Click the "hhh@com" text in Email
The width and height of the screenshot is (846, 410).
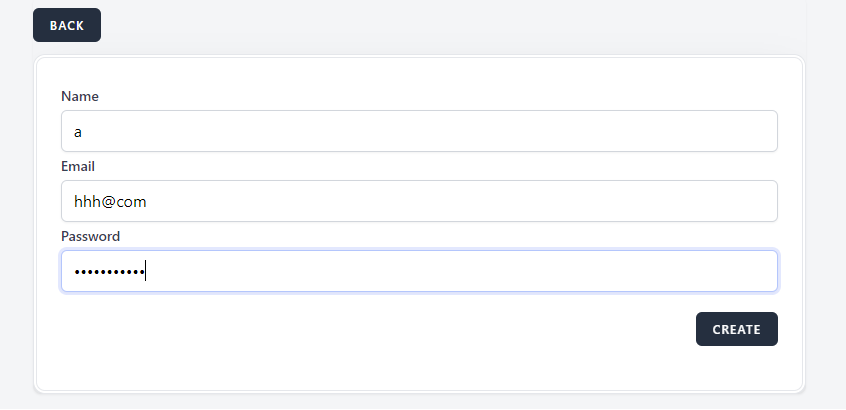click(110, 201)
